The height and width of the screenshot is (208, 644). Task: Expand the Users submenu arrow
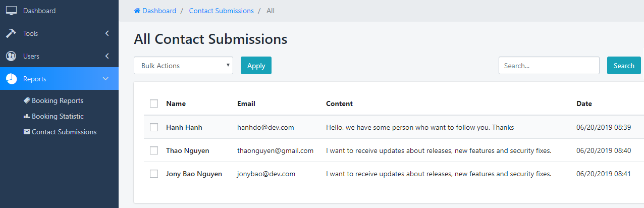coord(107,56)
